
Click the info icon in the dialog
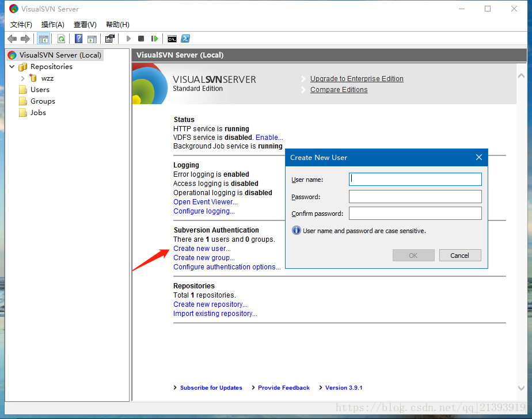point(296,230)
